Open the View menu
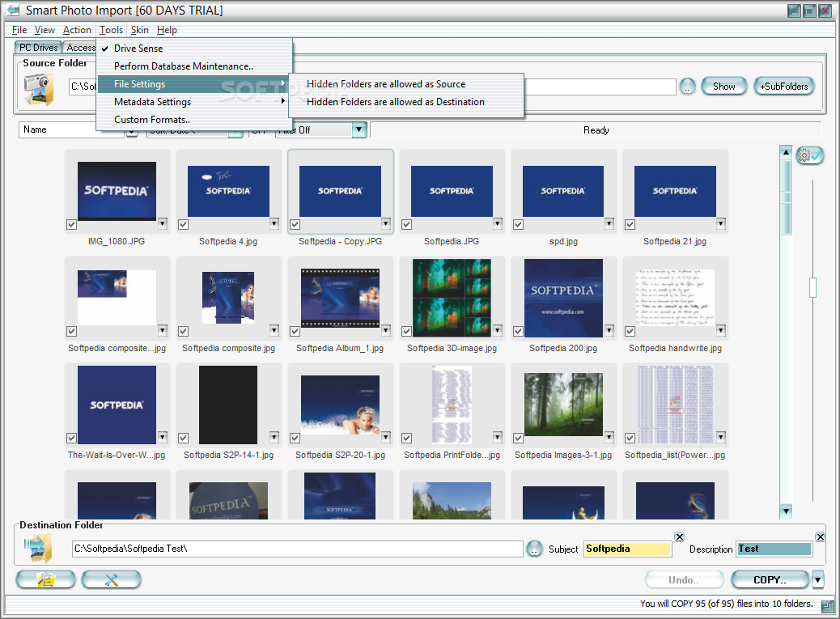Image resolution: width=840 pixels, height=619 pixels. [45, 30]
